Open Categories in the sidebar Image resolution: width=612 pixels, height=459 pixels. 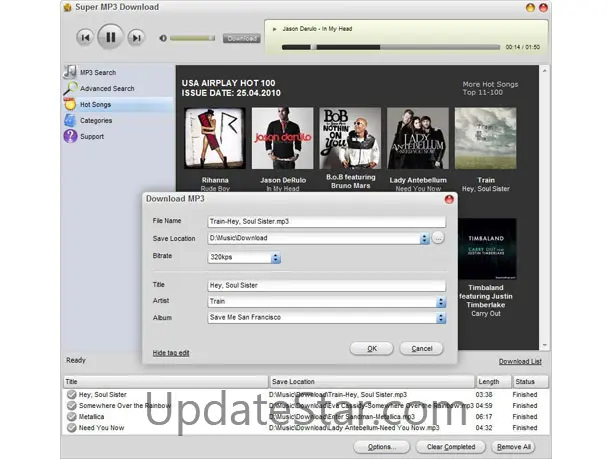click(95, 120)
